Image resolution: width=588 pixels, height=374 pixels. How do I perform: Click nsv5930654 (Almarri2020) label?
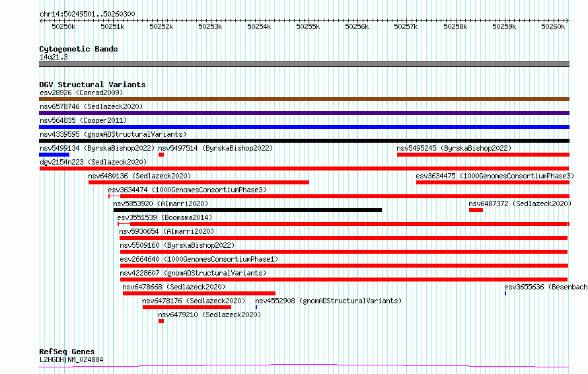coord(166,231)
